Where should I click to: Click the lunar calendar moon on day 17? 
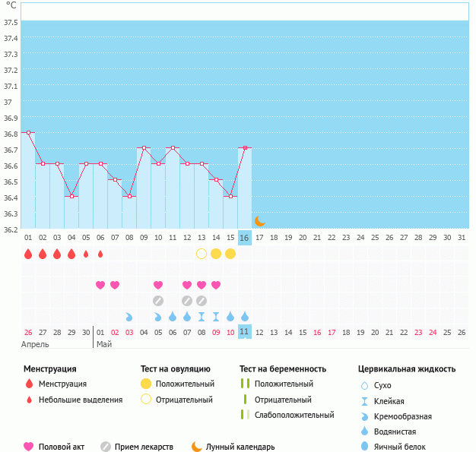[259, 221]
